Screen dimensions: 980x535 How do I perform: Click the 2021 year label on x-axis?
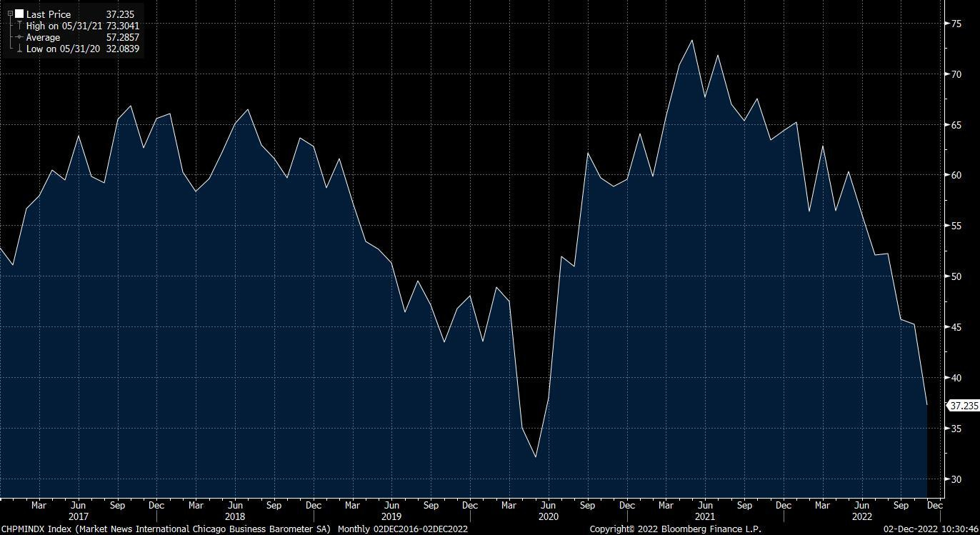pyautogui.click(x=704, y=516)
